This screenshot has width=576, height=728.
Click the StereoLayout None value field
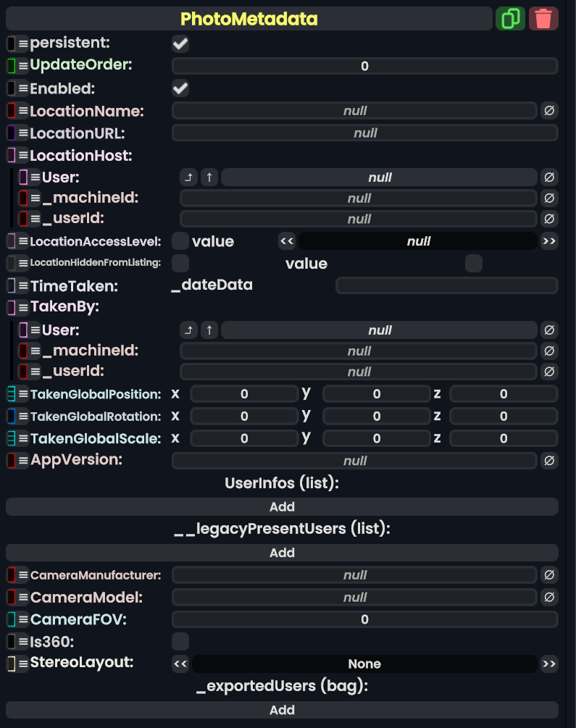click(x=364, y=664)
